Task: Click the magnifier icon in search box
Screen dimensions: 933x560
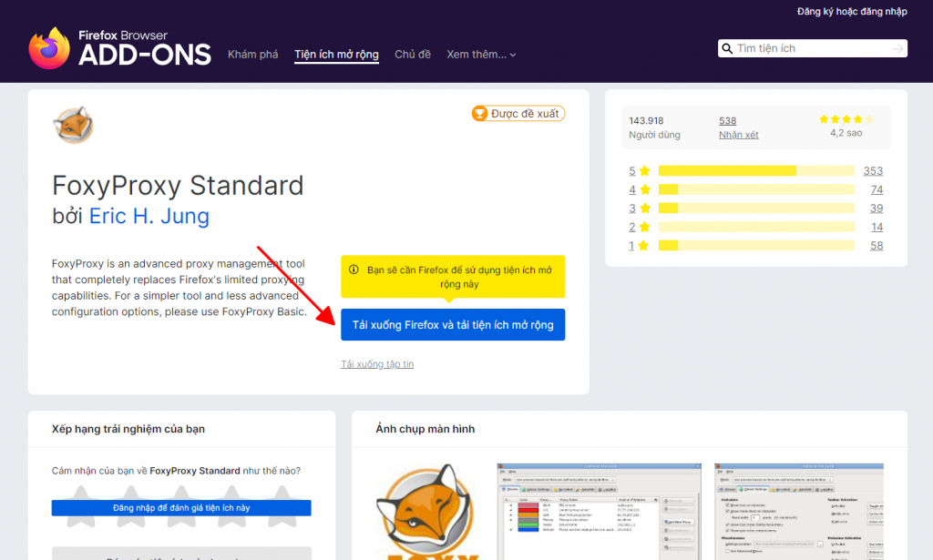Action: coord(727,49)
